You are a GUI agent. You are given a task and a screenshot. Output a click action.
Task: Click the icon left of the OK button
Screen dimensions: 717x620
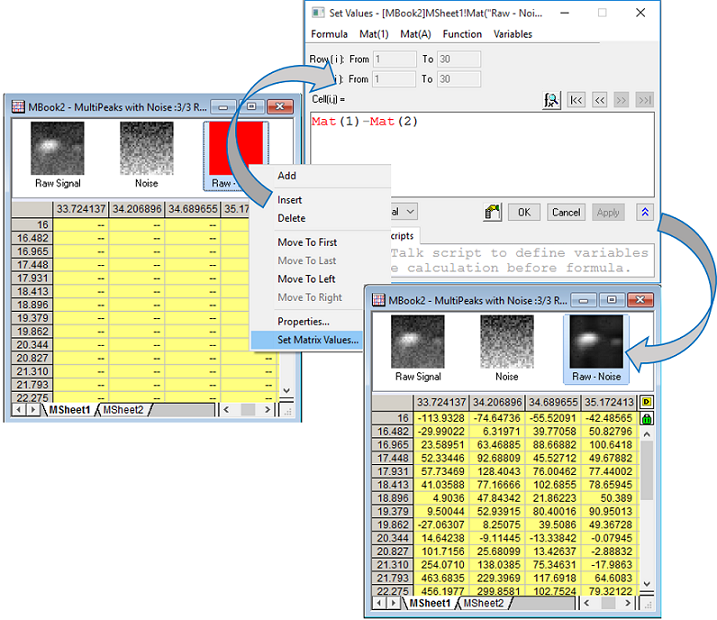(493, 212)
